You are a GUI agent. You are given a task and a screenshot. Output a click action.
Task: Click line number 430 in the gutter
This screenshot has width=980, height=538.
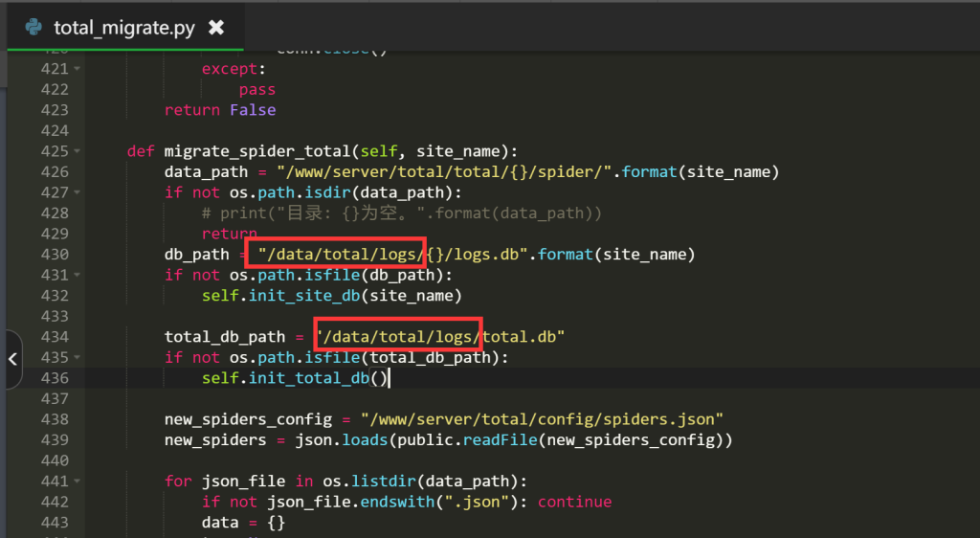coord(55,255)
